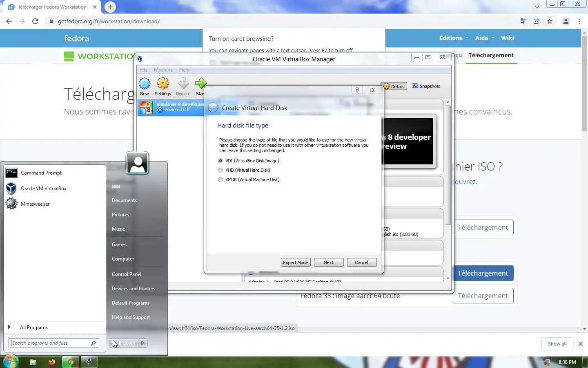Open the Machine menu in VirtualBox
The height and width of the screenshot is (368, 588).
click(163, 70)
